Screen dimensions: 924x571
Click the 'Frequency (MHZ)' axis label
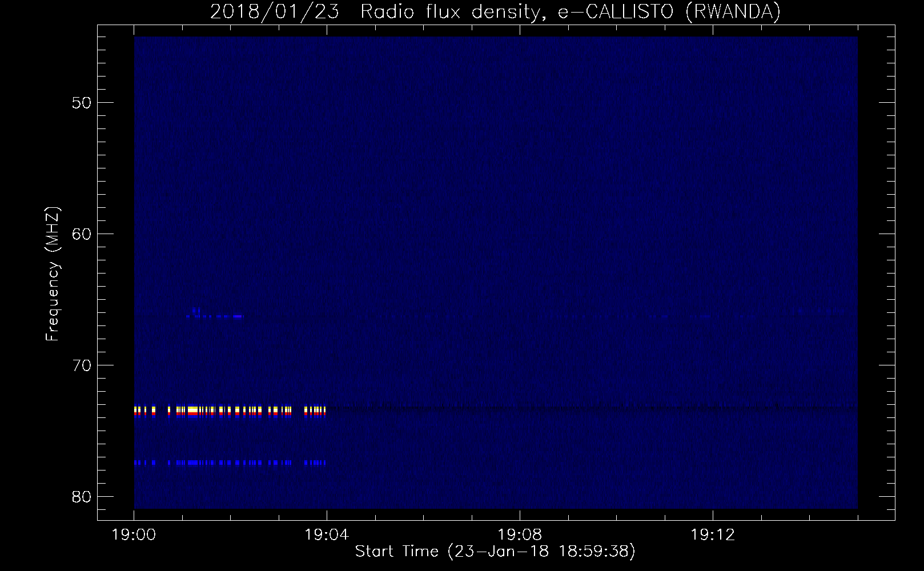[53, 274]
